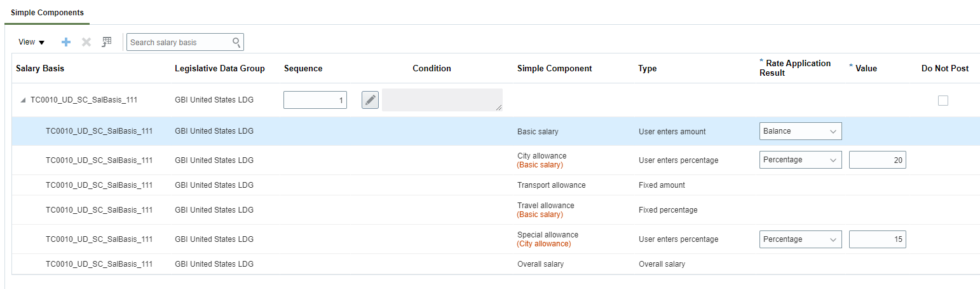Open City allowance Percentage dropdown
Screen dimensions: 980x289
(800, 160)
